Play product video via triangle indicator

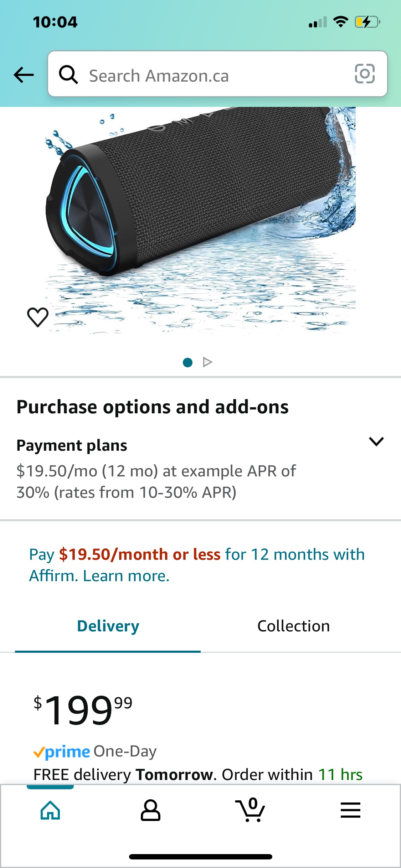[x=207, y=362]
